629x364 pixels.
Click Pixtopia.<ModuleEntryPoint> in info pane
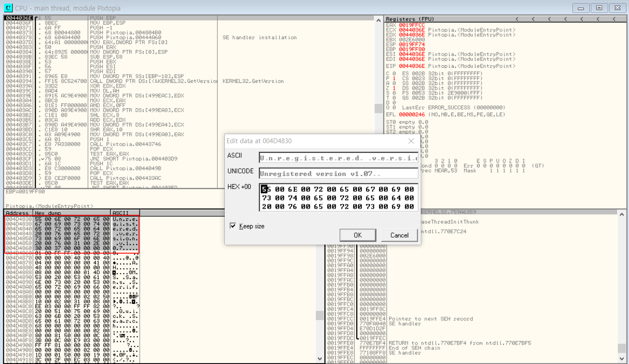[x=49, y=206]
